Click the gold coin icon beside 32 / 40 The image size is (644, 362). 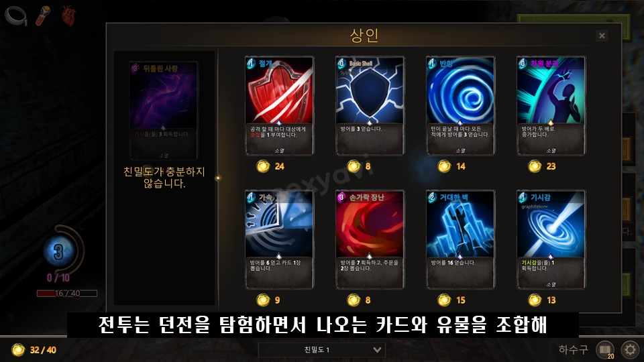click(x=18, y=350)
